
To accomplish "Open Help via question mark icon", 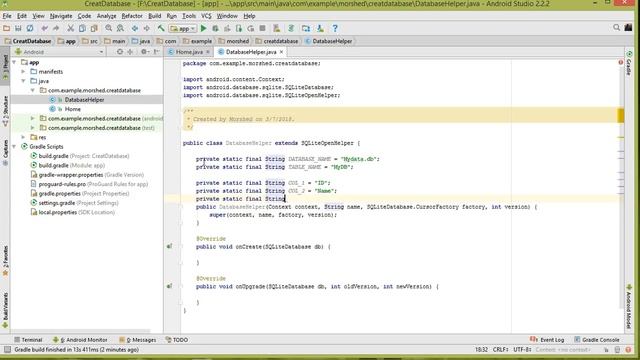I will coord(335,29).
